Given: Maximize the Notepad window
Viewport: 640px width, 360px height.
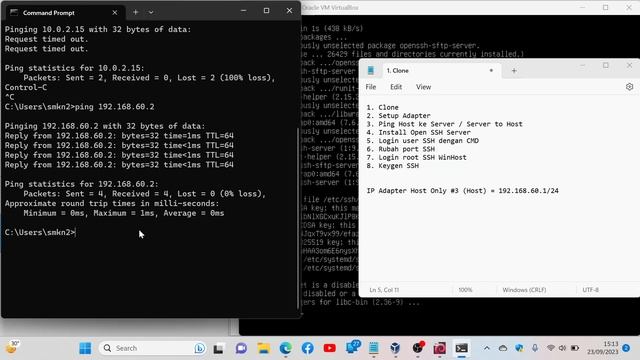Looking at the screenshot, I should click(606, 65).
